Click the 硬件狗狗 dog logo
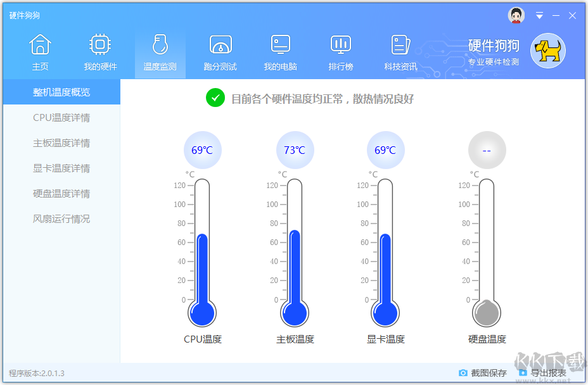The width and height of the screenshot is (588, 385). pos(547,51)
